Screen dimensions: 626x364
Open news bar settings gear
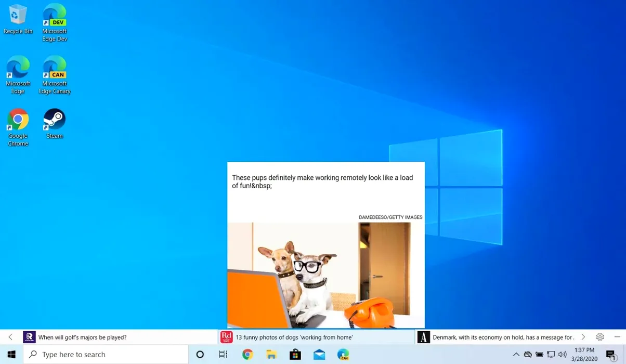pos(600,337)
